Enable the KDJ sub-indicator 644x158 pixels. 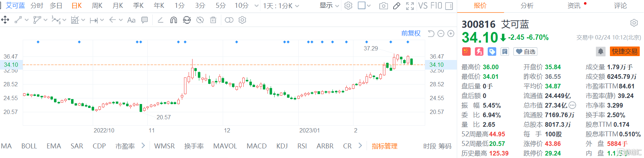tap(282, 146)
